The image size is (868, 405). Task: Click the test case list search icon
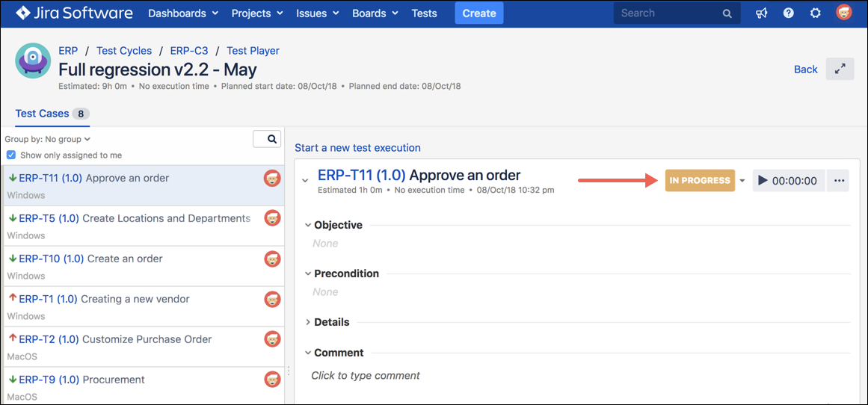click(267, 139)
